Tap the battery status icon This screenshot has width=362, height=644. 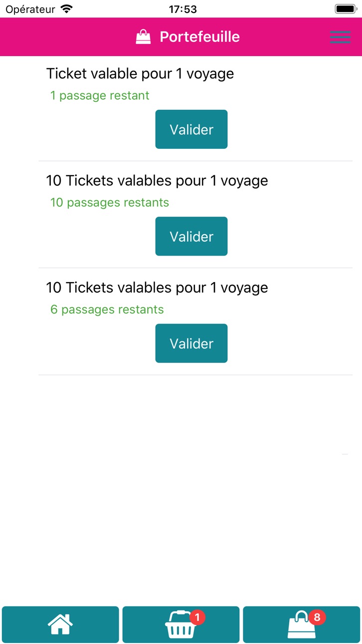click(x=345, y=9)
